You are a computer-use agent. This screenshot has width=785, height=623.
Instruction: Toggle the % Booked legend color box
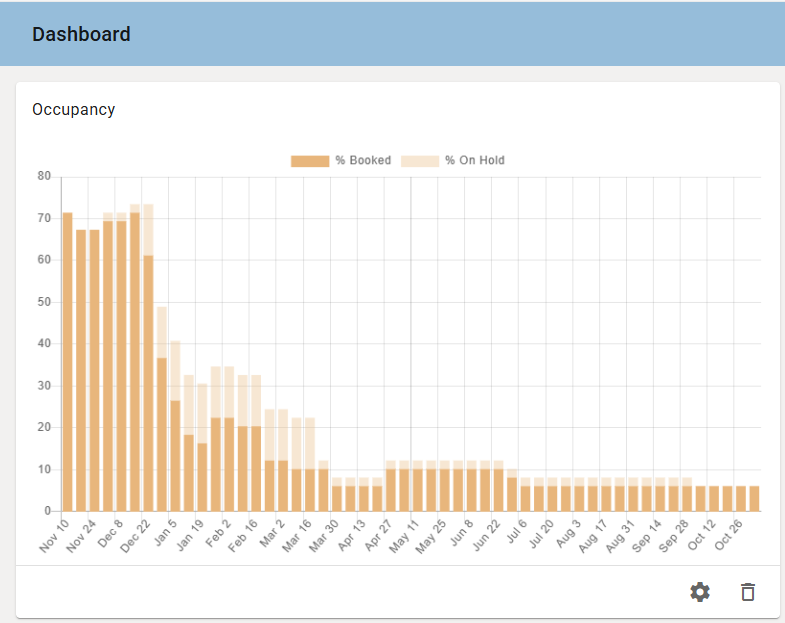click(310, 161)
